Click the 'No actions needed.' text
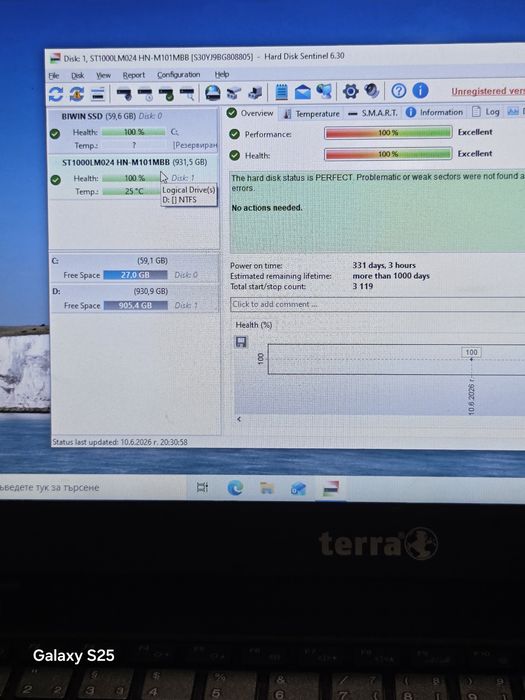 267,208
